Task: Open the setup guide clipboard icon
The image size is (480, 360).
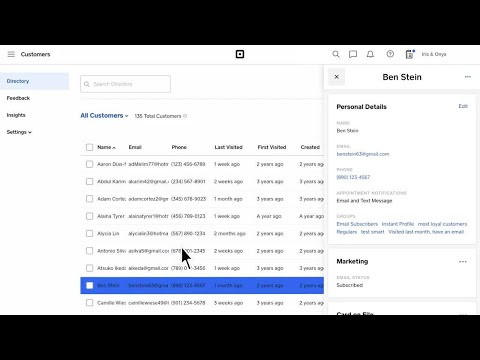Action: [410, 54]
